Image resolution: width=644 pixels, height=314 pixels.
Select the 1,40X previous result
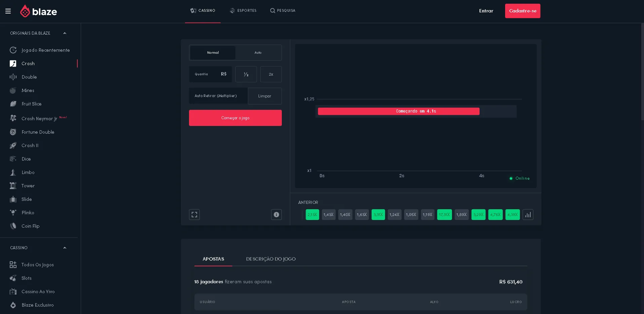click(x=345, y=215)
